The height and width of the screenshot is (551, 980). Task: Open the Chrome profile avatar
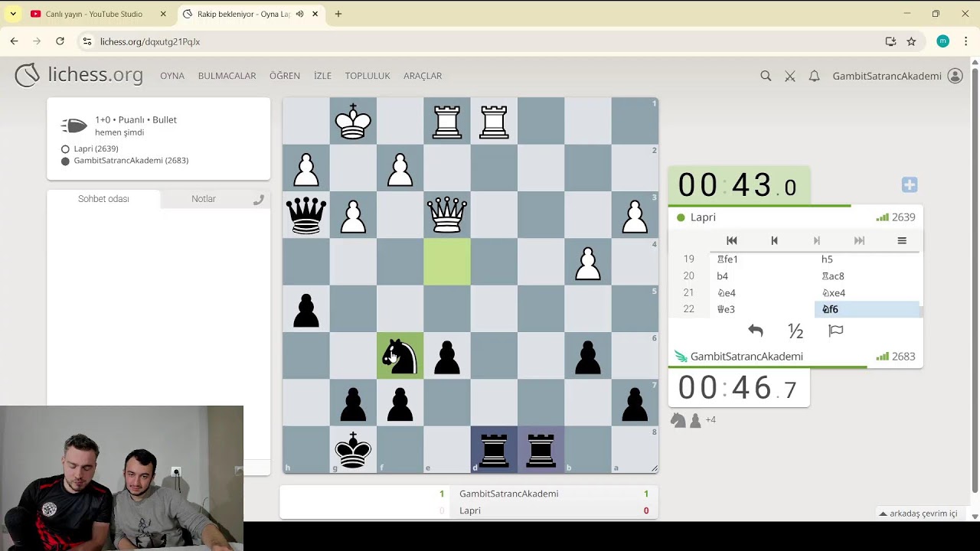[943, 41]
